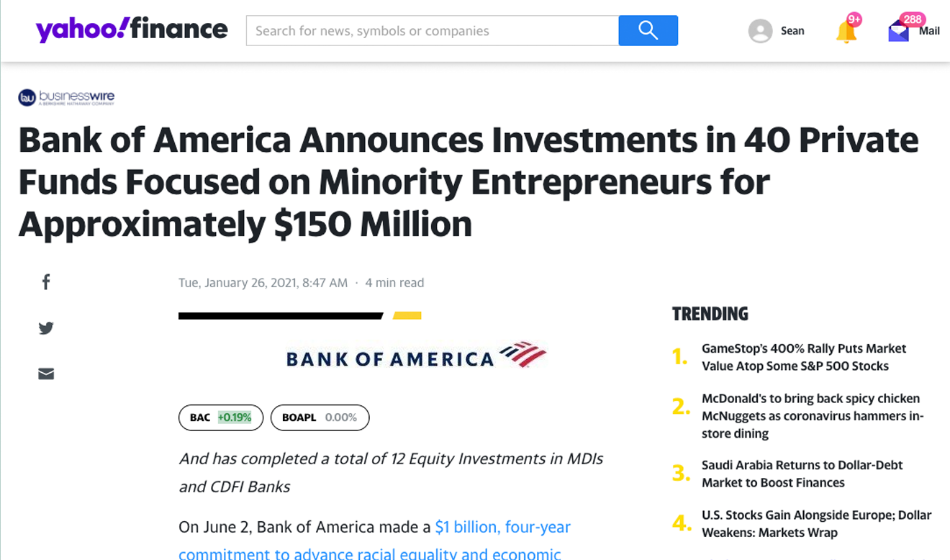950x560 pixels.
Task: Open trending story about U.S. Stocks gain
Action: 816,524
